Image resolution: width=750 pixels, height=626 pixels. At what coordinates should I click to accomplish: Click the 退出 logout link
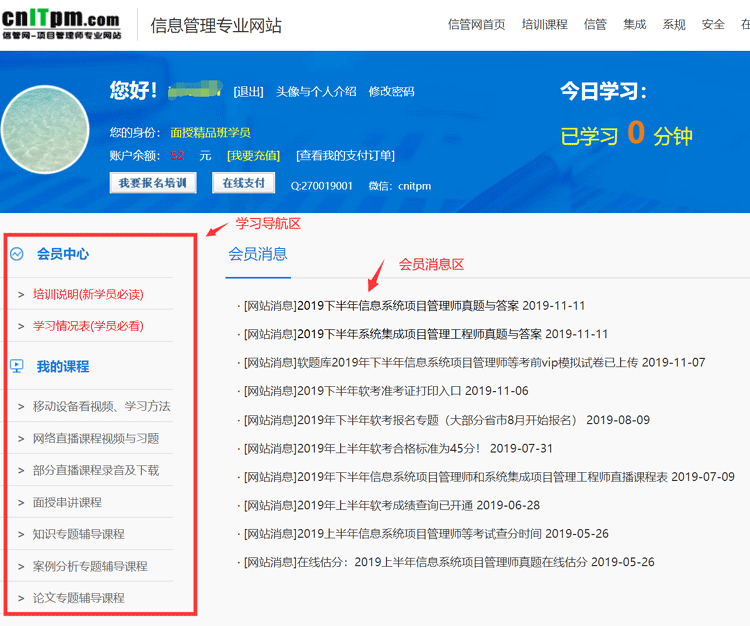pos(248,91)
